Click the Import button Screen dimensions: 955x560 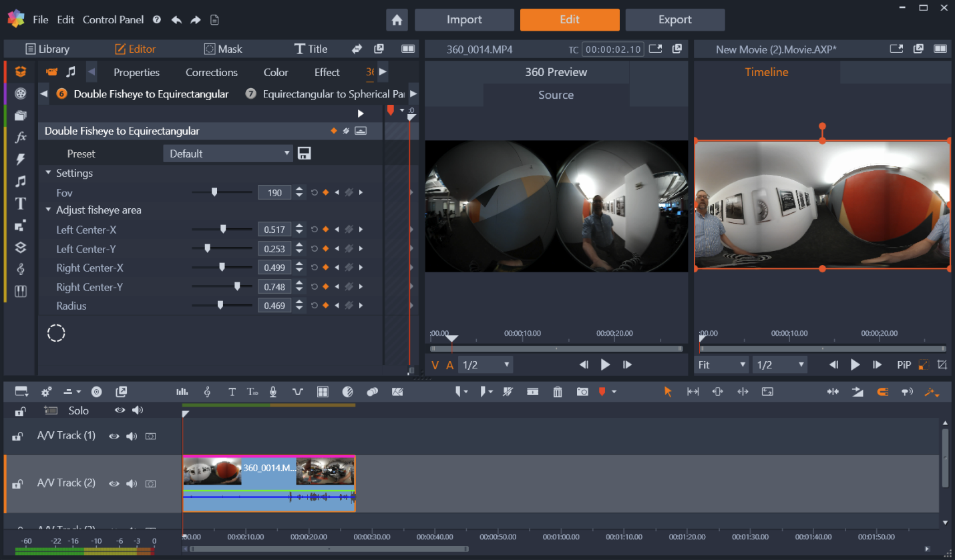point(464,19)
